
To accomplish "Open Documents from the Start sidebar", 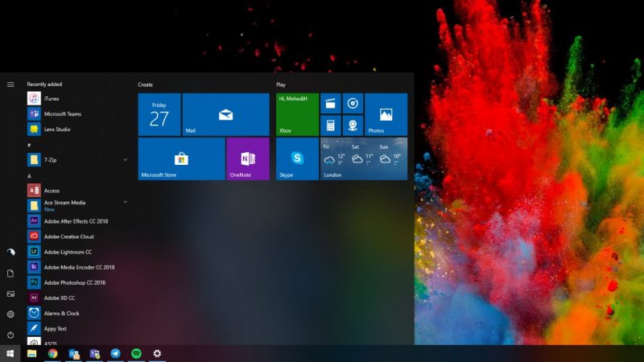I will 10,274.
